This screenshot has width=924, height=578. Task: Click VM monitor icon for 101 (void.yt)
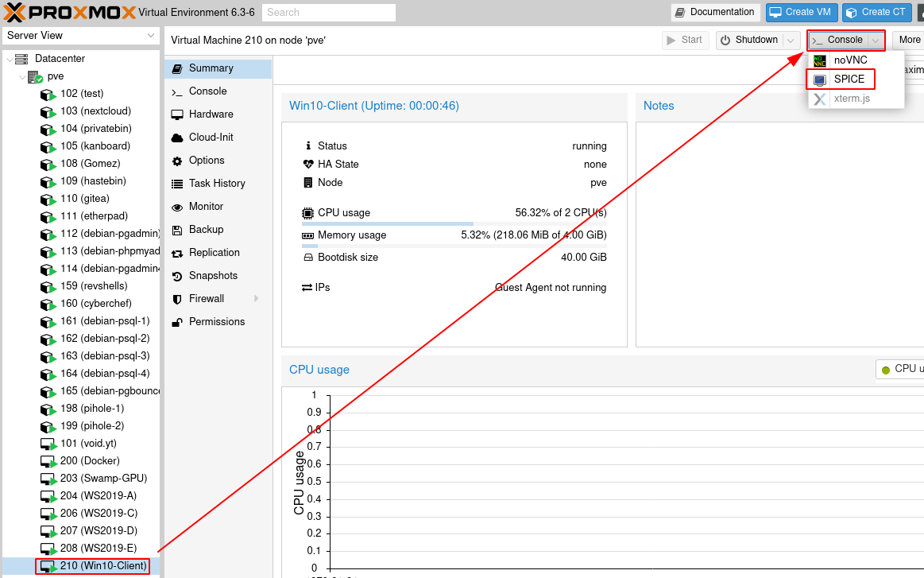click(48, 444)
